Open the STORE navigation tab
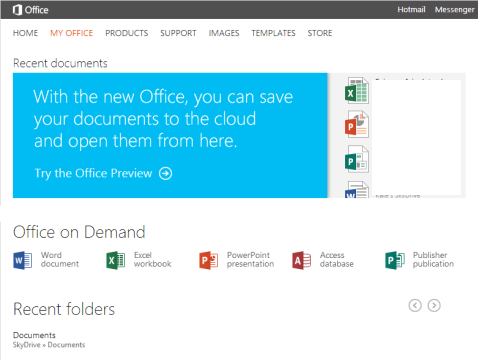 320,33
